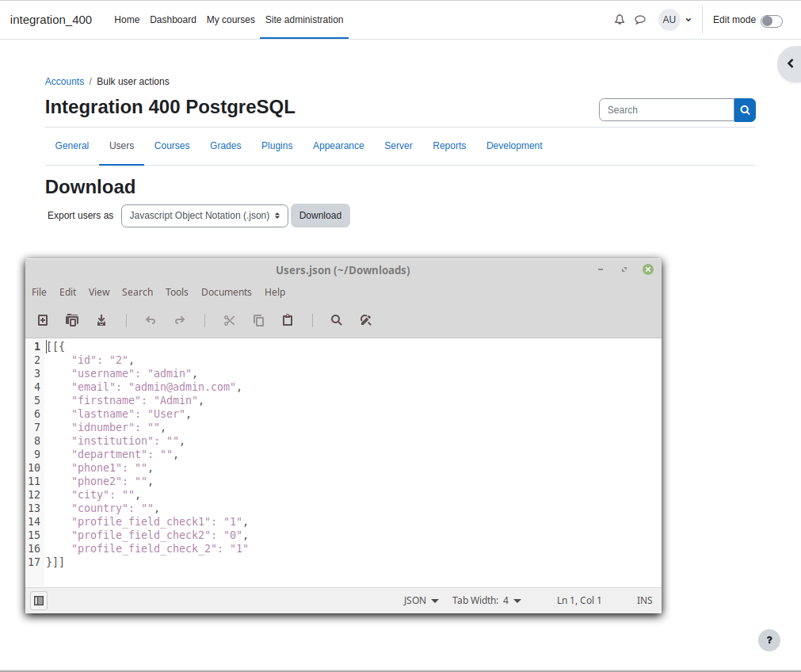Viewport: 801px width, 672px height.
Task: Switch to the Grades tab
Action: pyautogui.click(x=225, y=146)
